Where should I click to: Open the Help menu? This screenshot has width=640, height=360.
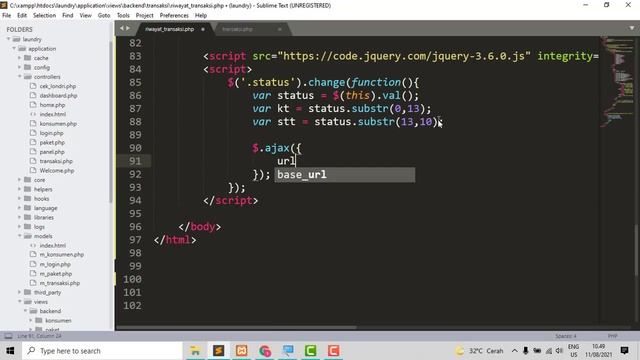click(200, 15)
